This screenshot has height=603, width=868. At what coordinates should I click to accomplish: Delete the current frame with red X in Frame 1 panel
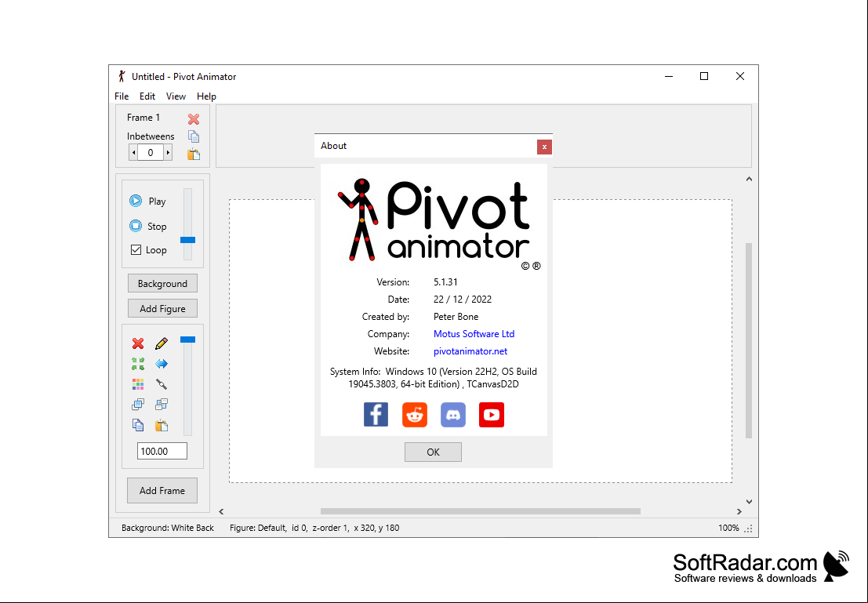193,119
